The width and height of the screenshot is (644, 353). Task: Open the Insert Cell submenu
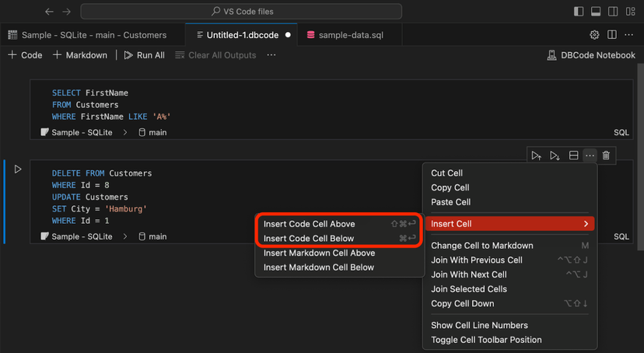click(x=509, y=224)
